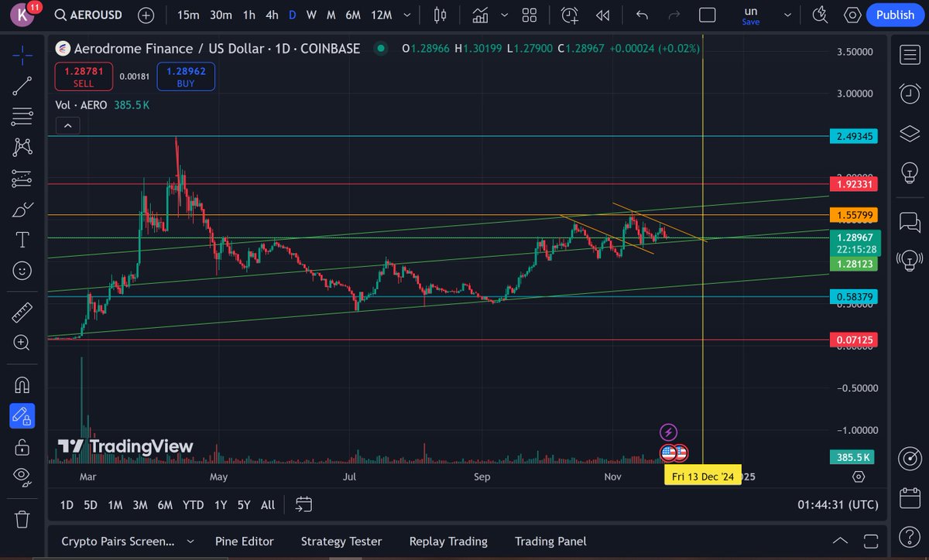
Task: Open the Replay Trading tab
Action: [x=448, y=541]
